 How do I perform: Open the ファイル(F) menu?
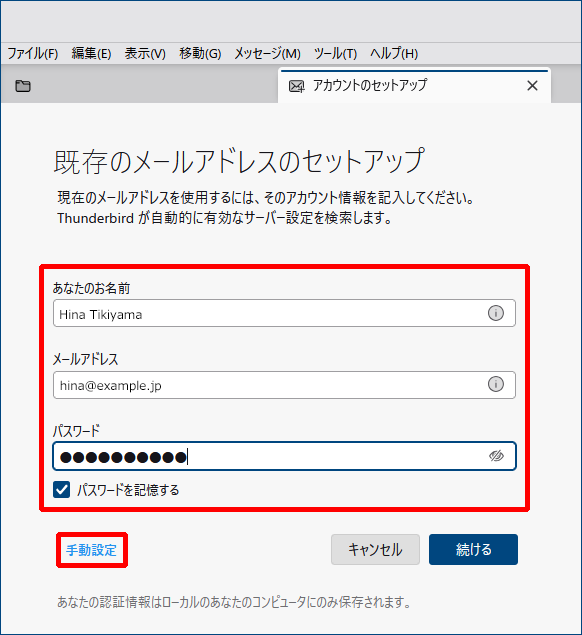33,53
